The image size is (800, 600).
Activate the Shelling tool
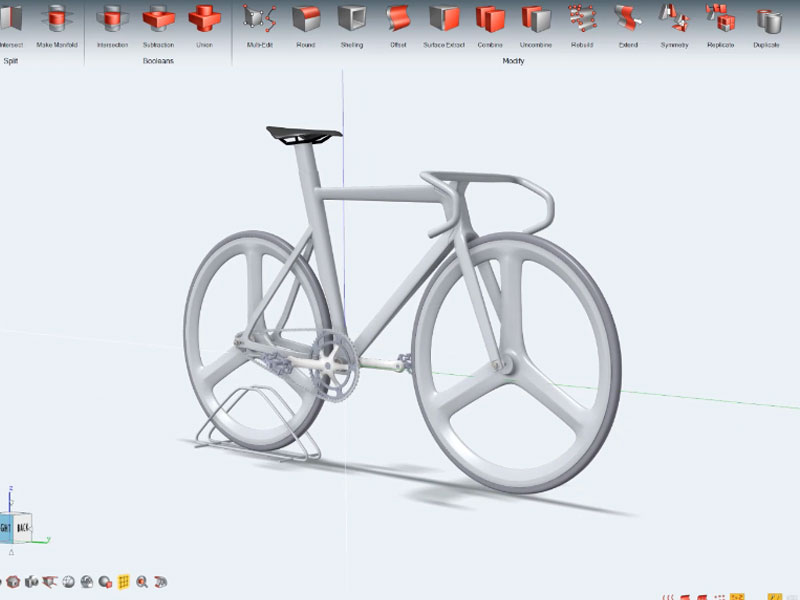point(351,22)
